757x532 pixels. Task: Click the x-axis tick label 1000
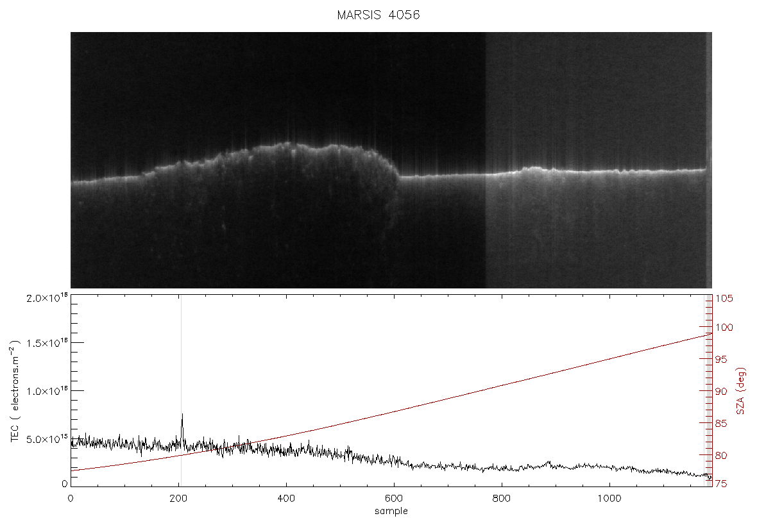[x=609, y=498]
